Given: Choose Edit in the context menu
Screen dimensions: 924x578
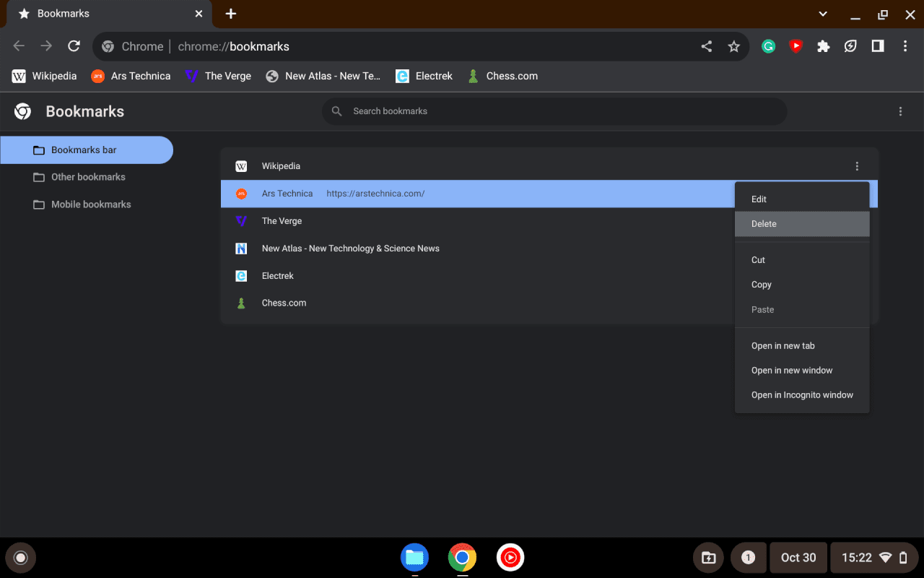Looking at the screenshot, I should click(802, 199).
